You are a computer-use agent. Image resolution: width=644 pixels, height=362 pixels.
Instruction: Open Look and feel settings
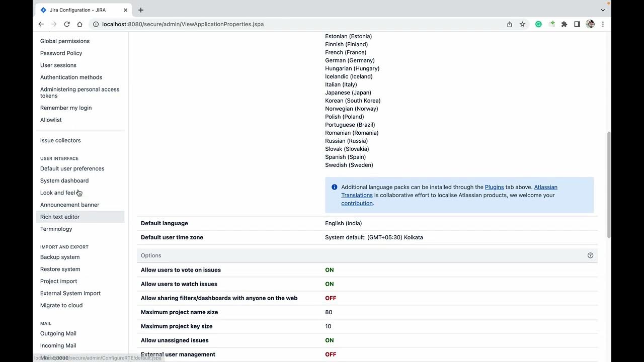coord(57,193)
